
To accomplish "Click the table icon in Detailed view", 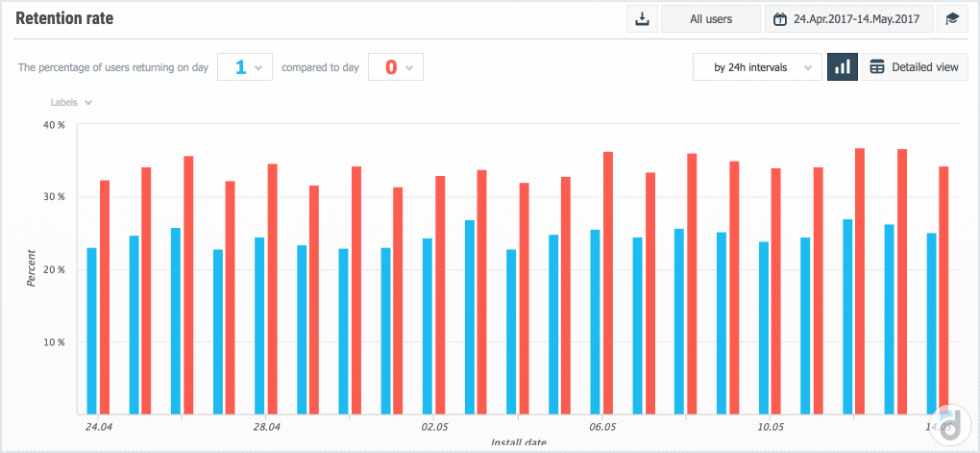I will click(x=876, y=67).
